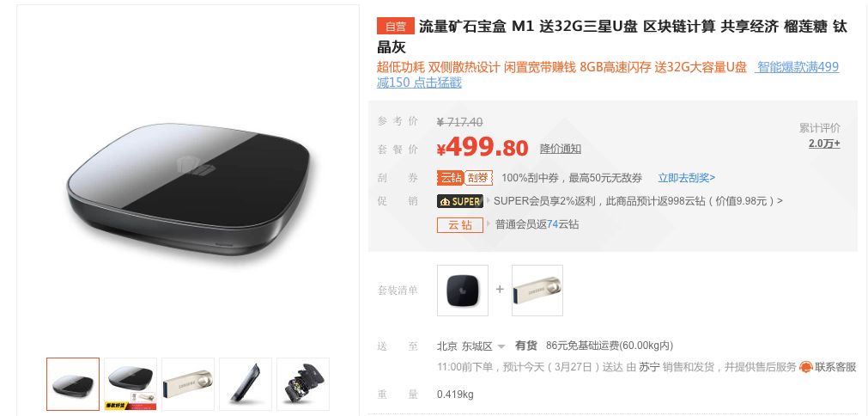Screen dimensions: 868x416
Task: Click the SUPER member crown badge
Action: click(460, 201)
